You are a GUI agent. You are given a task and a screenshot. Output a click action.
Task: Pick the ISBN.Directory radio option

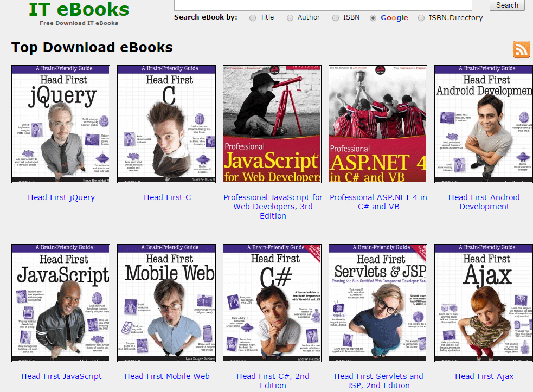pyautogui.click(x=421, y=18)
